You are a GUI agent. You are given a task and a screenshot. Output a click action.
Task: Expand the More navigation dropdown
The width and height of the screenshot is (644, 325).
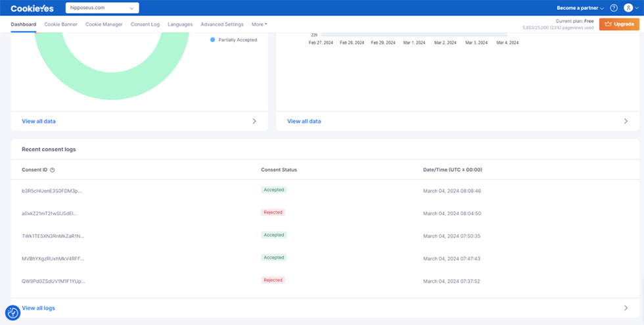pyautogui.click(x=259, y=24)
